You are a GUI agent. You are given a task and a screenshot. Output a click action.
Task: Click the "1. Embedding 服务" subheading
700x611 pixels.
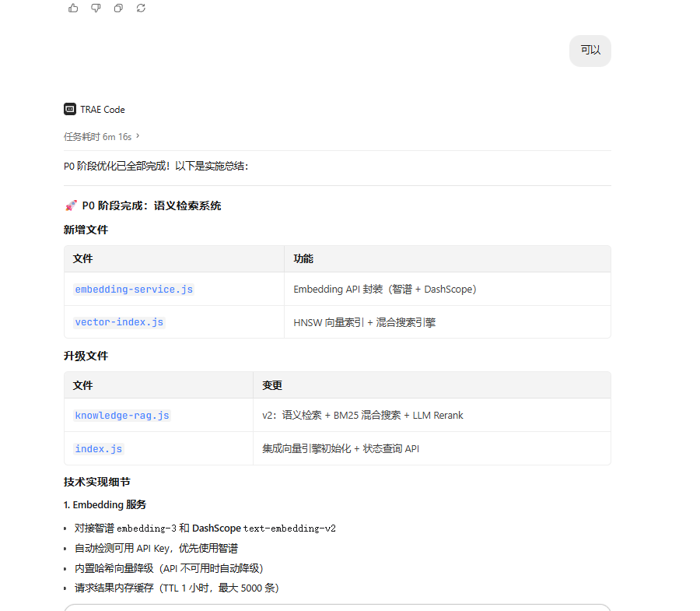click(x=105, y=504)
